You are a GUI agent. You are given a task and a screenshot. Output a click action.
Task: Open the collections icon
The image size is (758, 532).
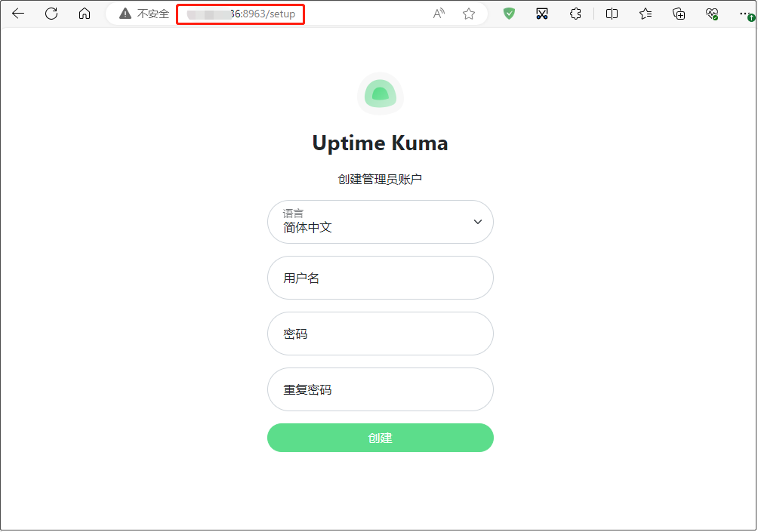tap(679, 14)
